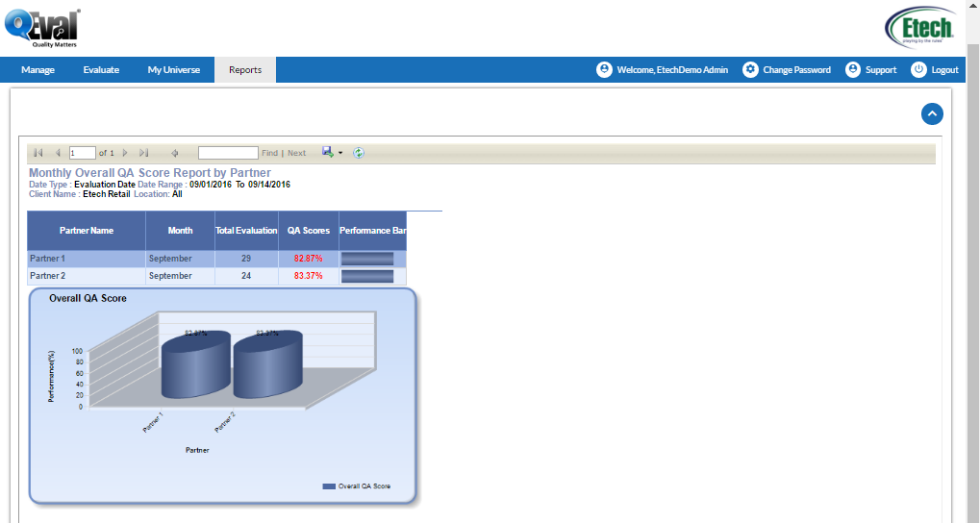Refresh the report viewer
Viewport: 980px width, 523px height.
pos(359,153)
